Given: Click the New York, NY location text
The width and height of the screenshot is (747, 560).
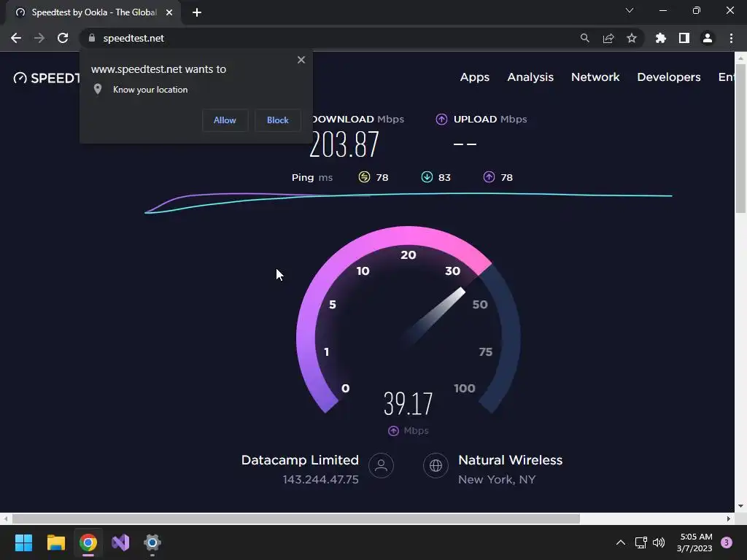Looking at the screenshot, I should tap(497, 480).
